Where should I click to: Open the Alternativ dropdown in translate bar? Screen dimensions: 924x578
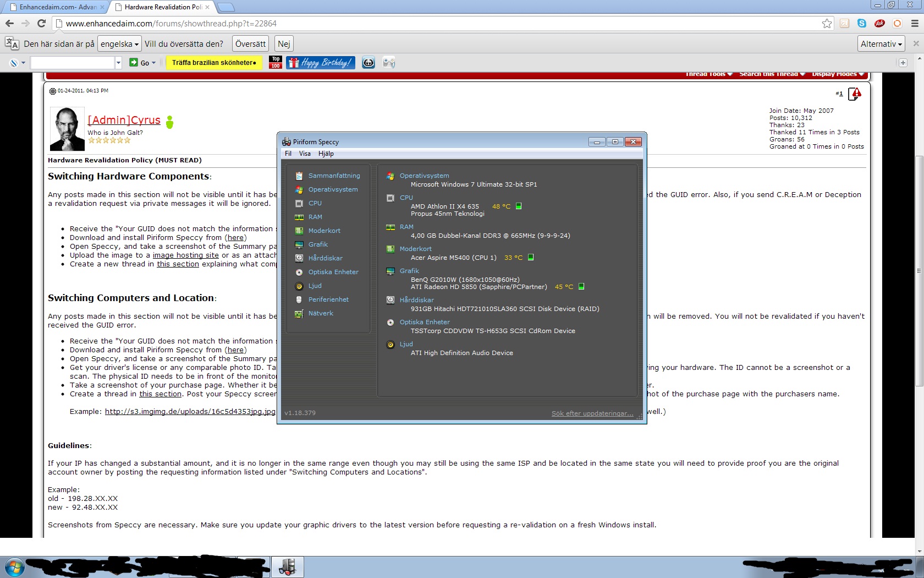[881, 43]
